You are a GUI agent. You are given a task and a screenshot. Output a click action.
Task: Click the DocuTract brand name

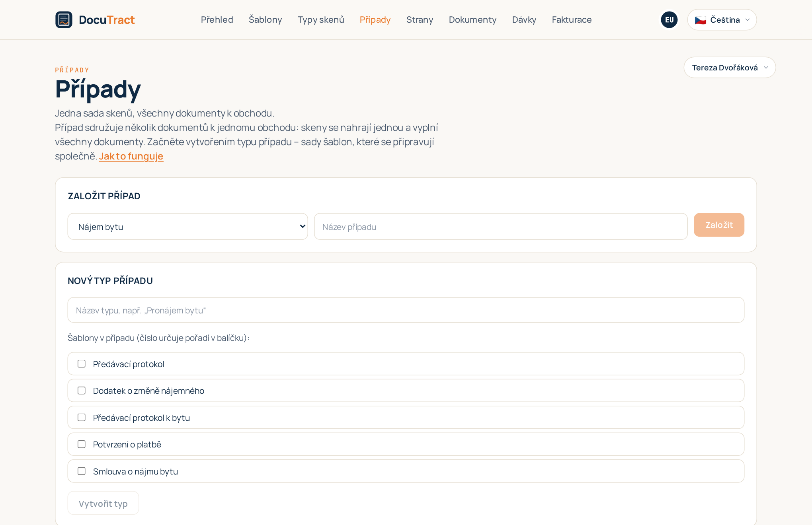(x=107, y=19)
